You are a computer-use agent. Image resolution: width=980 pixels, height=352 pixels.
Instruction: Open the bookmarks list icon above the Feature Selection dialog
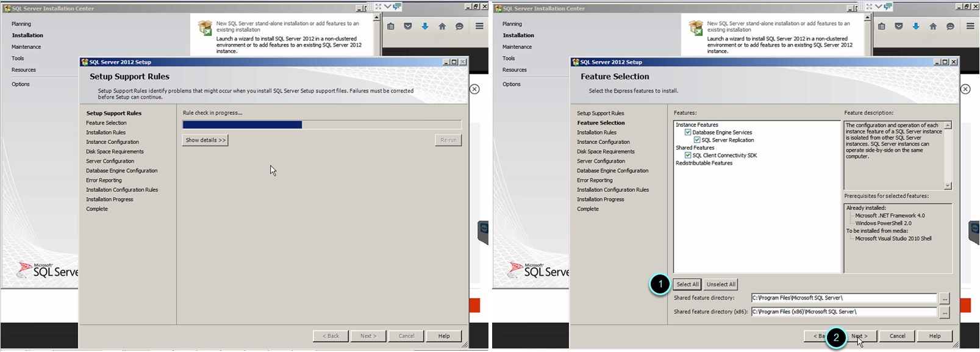tap(882, 26)
